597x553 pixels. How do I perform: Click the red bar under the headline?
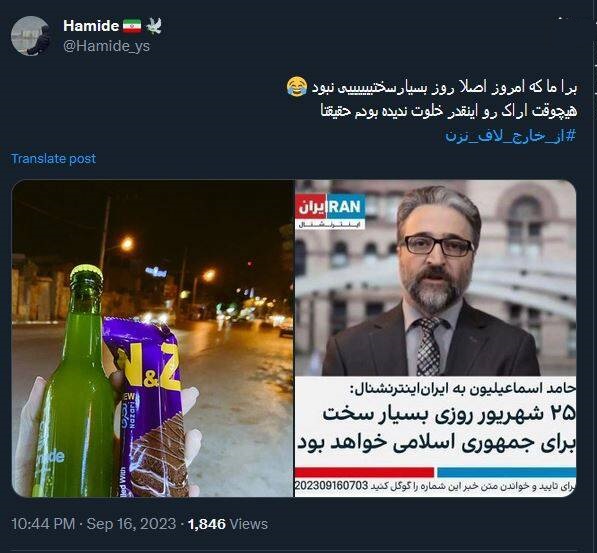(365, 472)
